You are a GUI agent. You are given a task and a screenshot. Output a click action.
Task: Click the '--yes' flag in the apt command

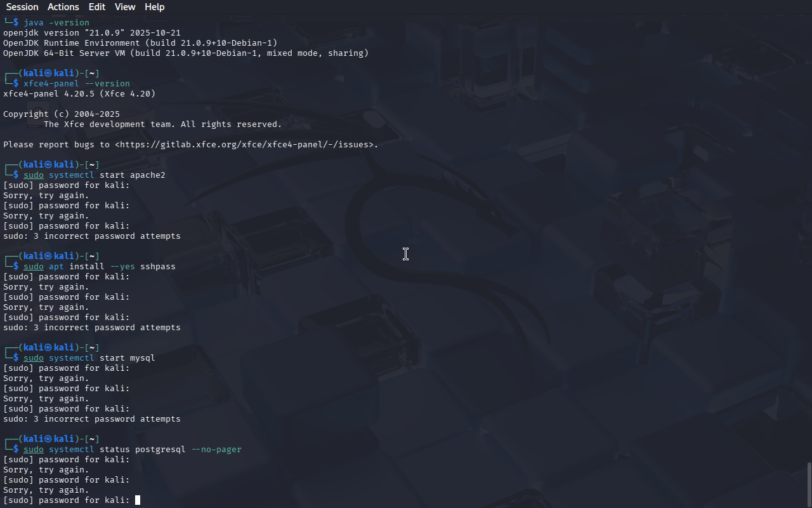(x=122, y=267)
